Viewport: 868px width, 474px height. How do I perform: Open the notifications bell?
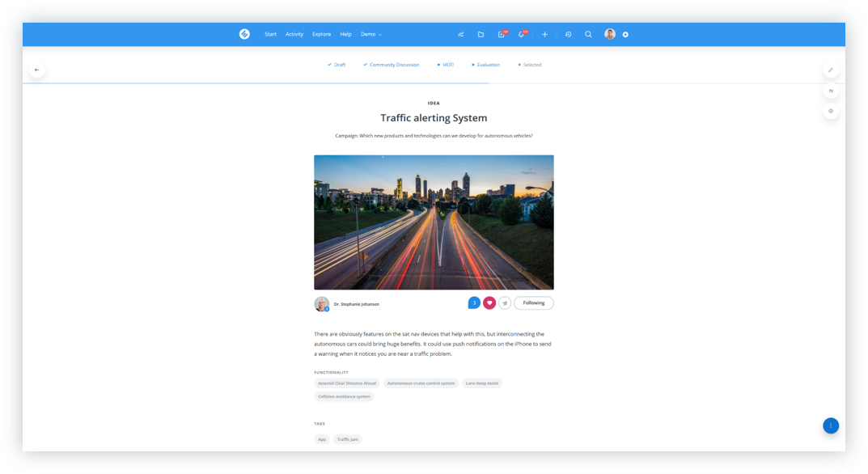521,35
